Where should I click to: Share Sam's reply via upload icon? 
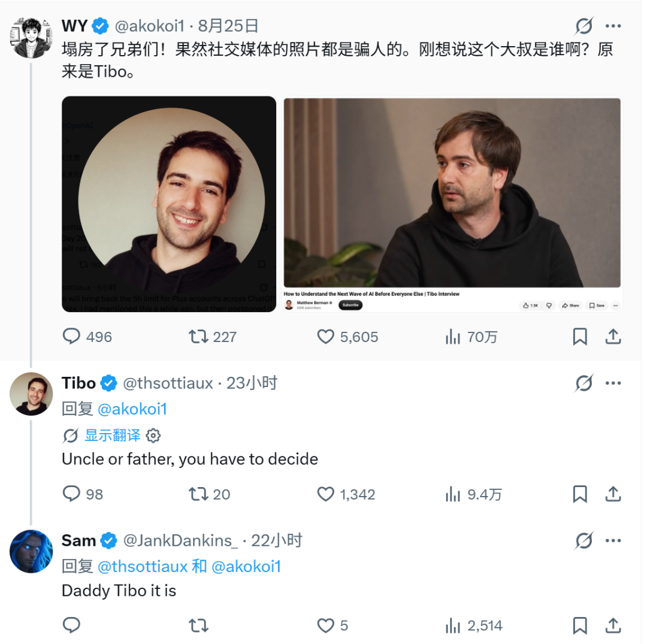pyautogui.click(x=613, y=625)
